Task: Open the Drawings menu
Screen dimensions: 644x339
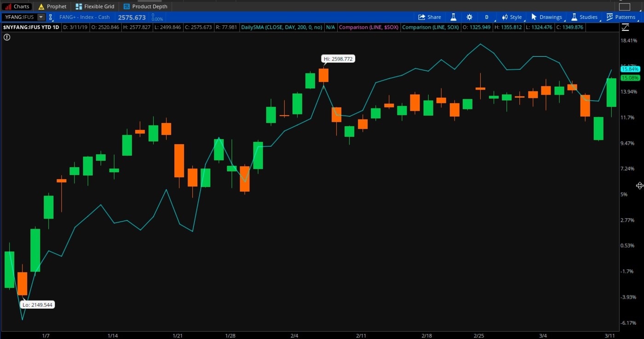Action: coord(546,17)
